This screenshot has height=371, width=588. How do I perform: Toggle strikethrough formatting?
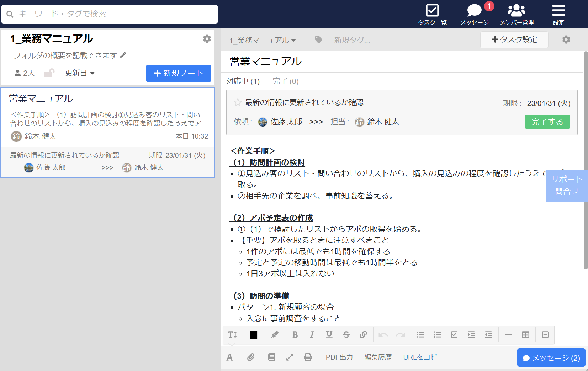[x=346, y=334]
